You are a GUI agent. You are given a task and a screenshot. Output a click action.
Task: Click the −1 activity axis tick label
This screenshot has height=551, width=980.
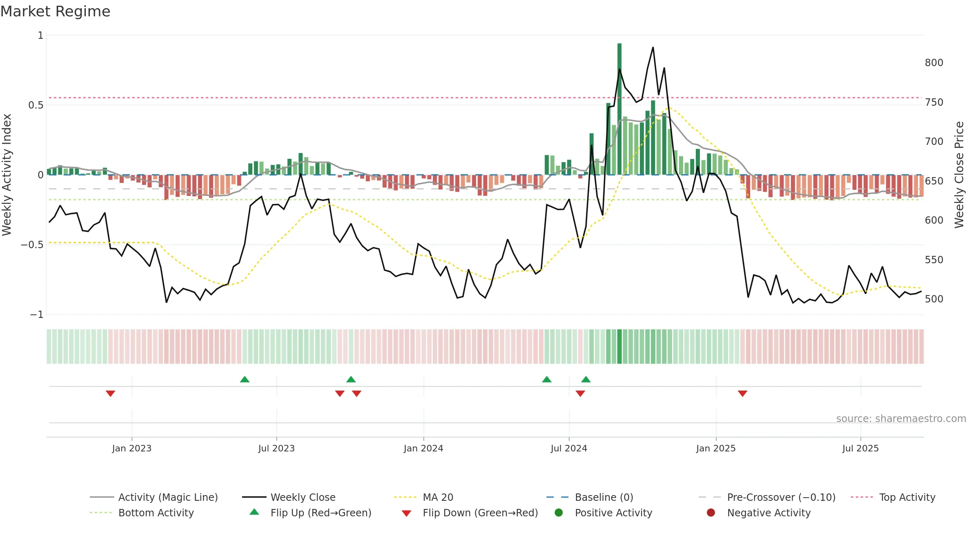pos(36,315)
